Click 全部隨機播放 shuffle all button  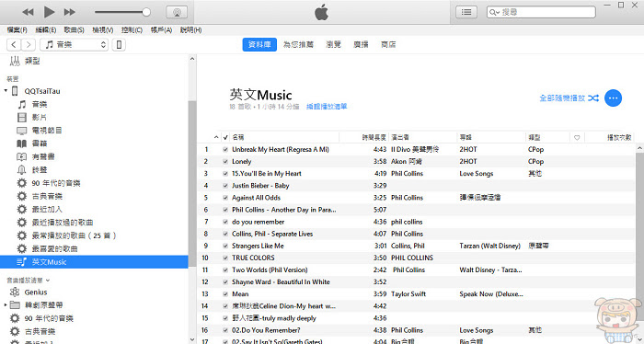click(x=569, y=98)
